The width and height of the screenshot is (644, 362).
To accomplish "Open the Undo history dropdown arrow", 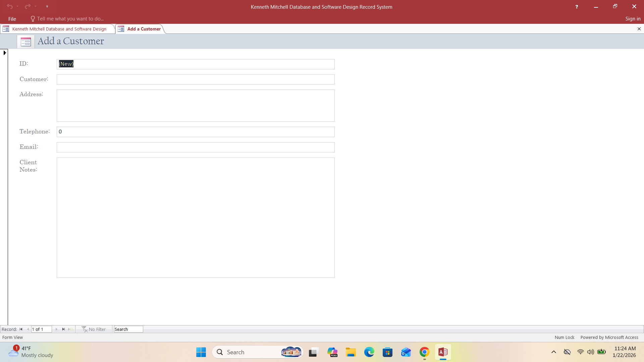I will click(x=17, y=6).
